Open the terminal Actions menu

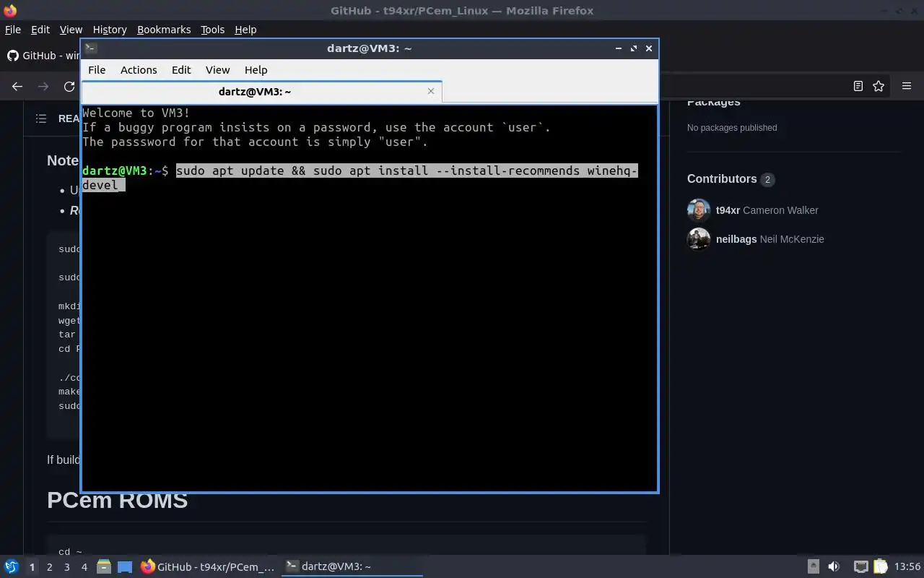click(139, 70)
